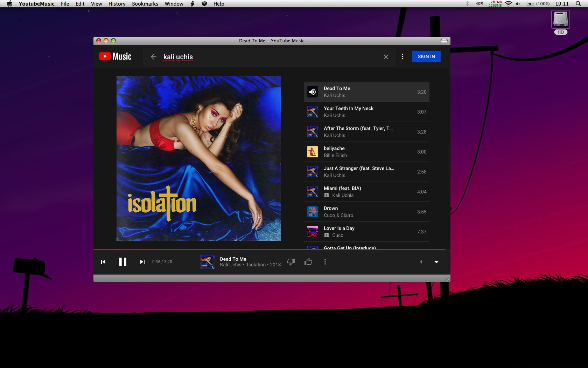Select bellyache song title
588x368 pixels.
(x=334, y=148)
